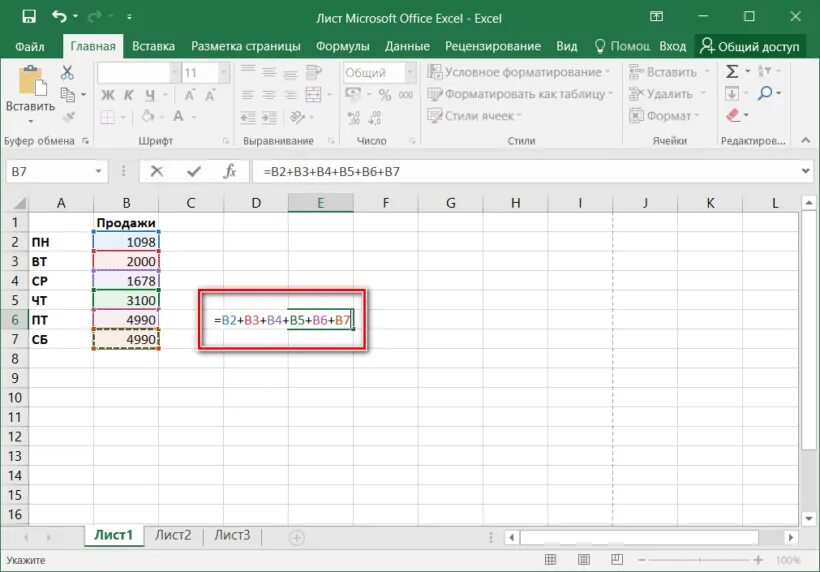The image size is (820, 572).
Task: Collapse the ribbon with arrow
Action: coord(806,140)
